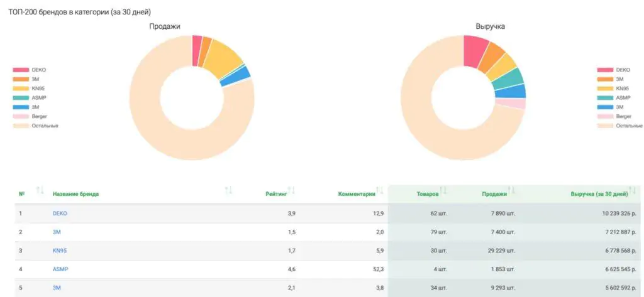Screen dimensions: 644x297
Task: Sort brands by Рейтинг using arrows icon
Action: click(x=291, y=190)
